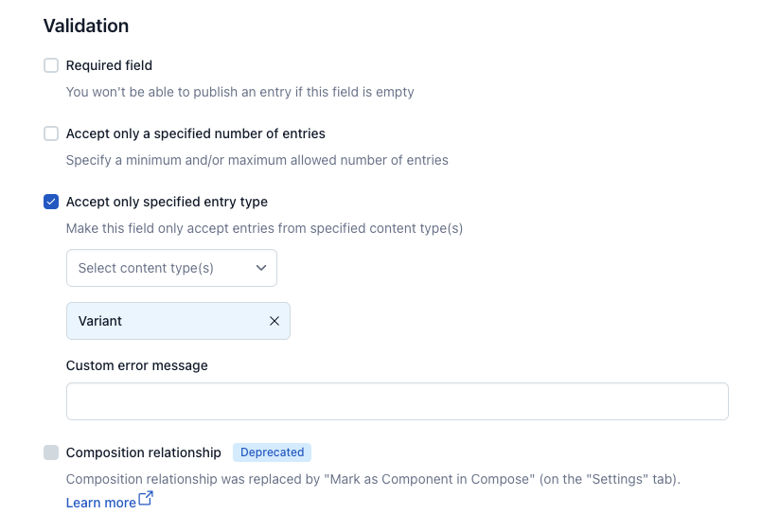Click the chevron arrow in content type selector
Image resolution: width=779 pixels, height=532 pixels.
pyautogui.click(x=261, y=268)
